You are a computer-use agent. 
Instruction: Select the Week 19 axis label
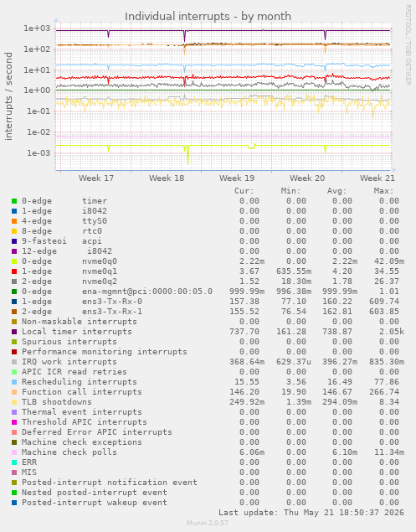pos(237,178)
